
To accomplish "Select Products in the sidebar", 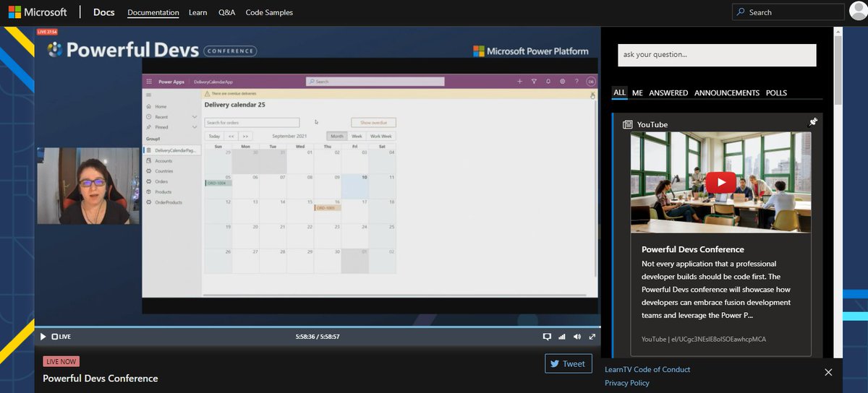I will (163, 191).
